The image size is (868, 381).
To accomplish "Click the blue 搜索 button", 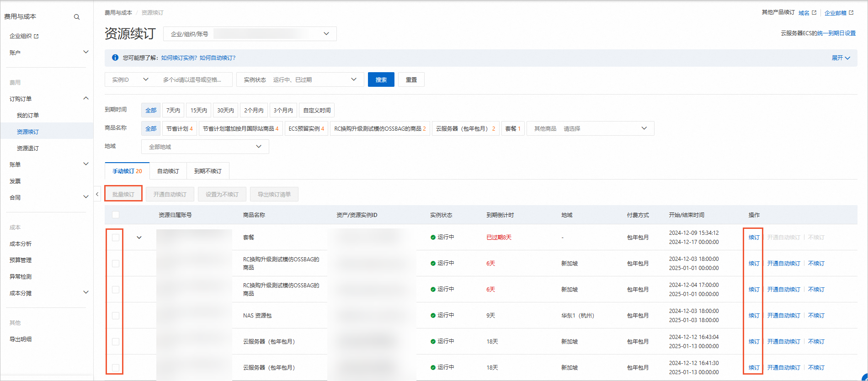I will point(381,79).
